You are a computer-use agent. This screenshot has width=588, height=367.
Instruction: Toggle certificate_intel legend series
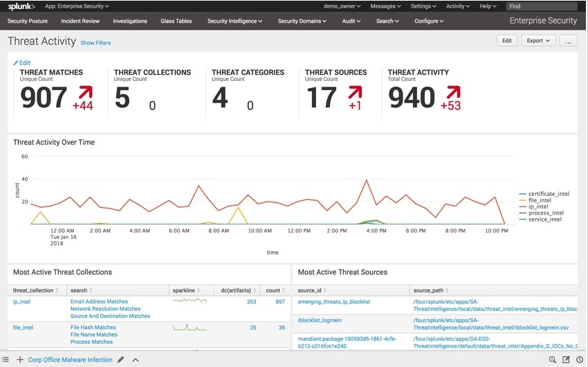pos(544,194)
